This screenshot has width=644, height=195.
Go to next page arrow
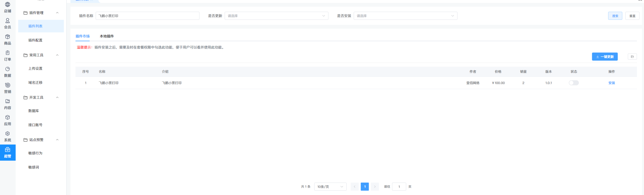click(375, 187)
